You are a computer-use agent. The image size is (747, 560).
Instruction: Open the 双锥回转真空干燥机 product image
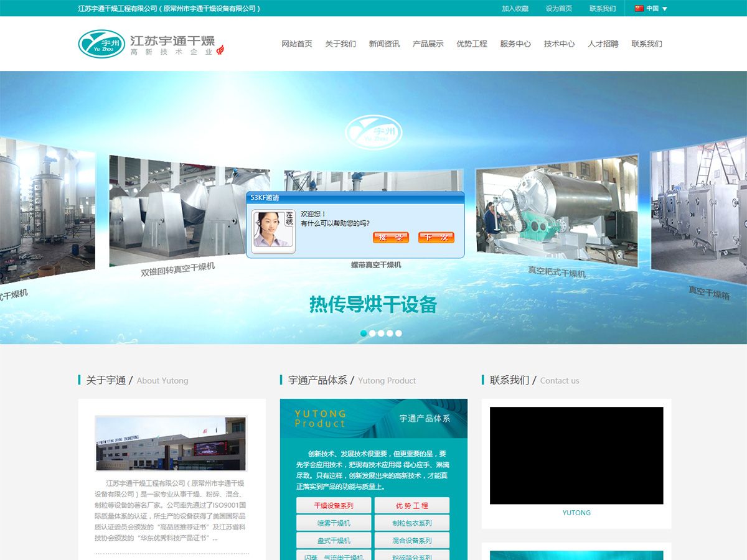(190, 210)
